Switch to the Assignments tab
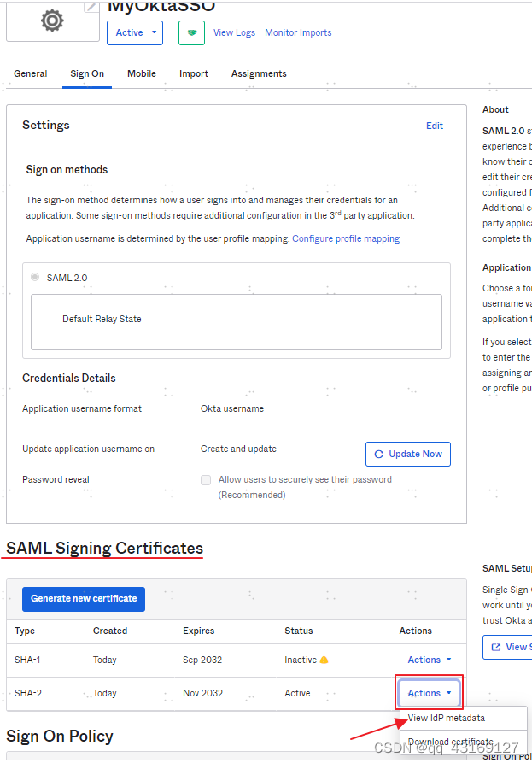 tap(259, 73)
